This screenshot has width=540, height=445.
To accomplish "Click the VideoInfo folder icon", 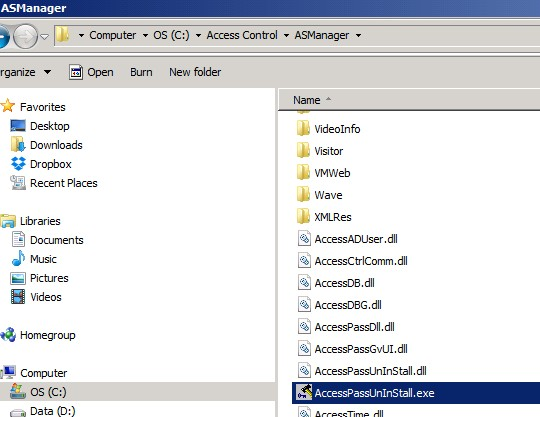I will 303,129.
